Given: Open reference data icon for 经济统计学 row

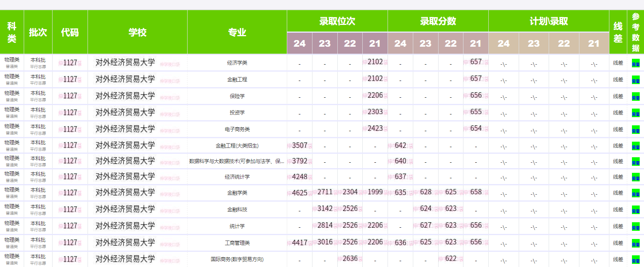Looking at the screenshot, I should pyautogui.click(x=635, y=177).
